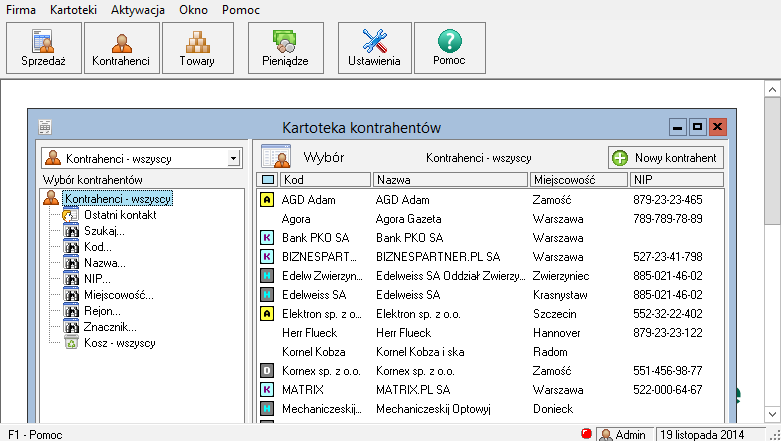781x441 pixels.
Task: Click yellow A marker of AGD Adam
Action: point(267,200)
